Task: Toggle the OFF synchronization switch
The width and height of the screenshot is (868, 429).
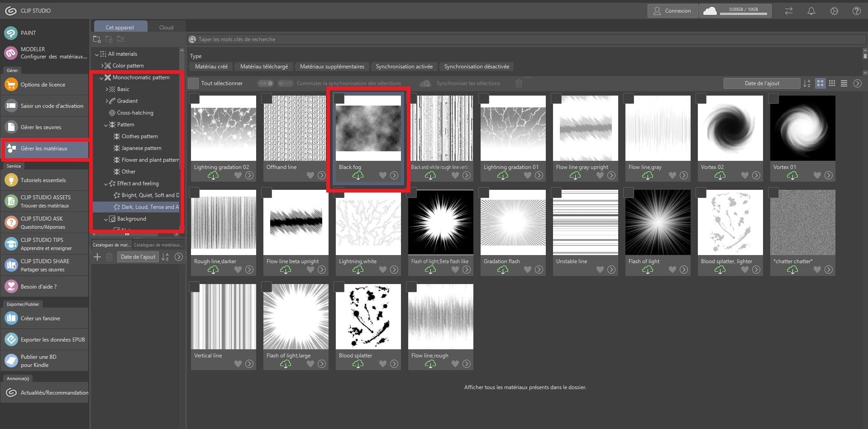Action: tap(286, 83)
